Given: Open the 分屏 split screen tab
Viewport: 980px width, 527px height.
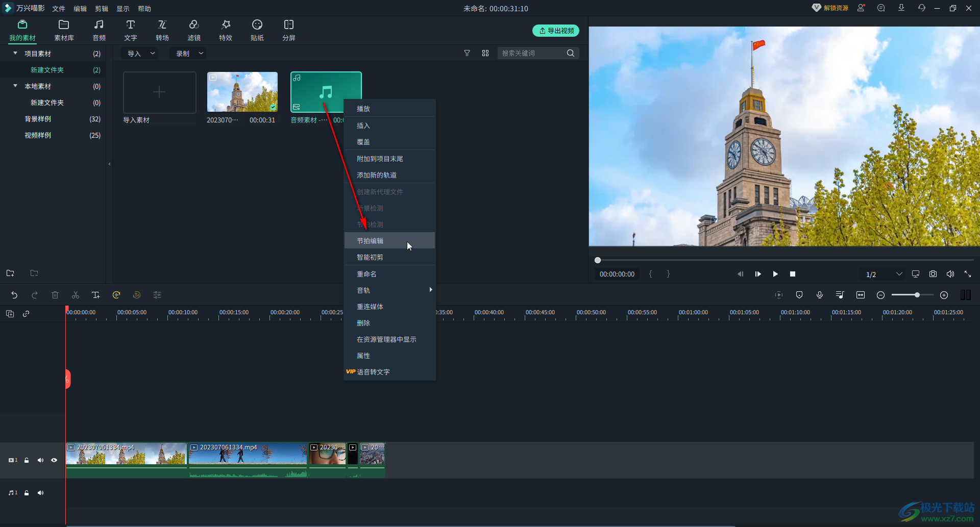Looking at the screenshot, I should [x=289, y=31].
